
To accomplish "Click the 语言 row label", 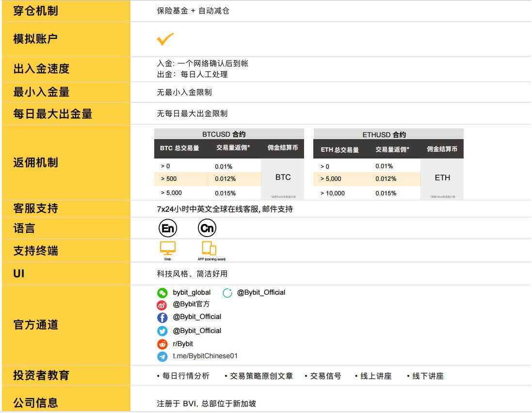I will coord(24,228).
